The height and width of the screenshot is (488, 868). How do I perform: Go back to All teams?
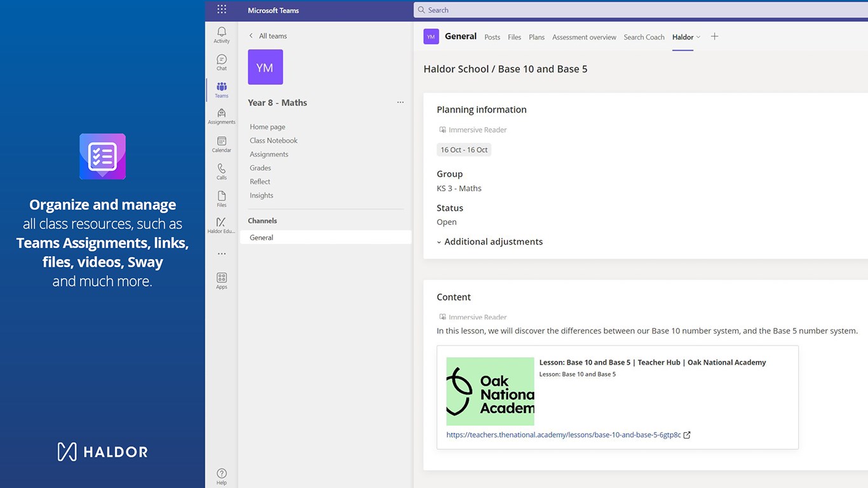tap(268, 36)
